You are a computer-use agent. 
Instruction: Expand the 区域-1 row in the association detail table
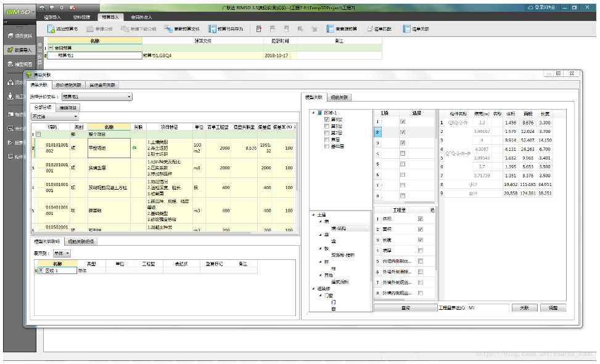click(x=41, y=271)
